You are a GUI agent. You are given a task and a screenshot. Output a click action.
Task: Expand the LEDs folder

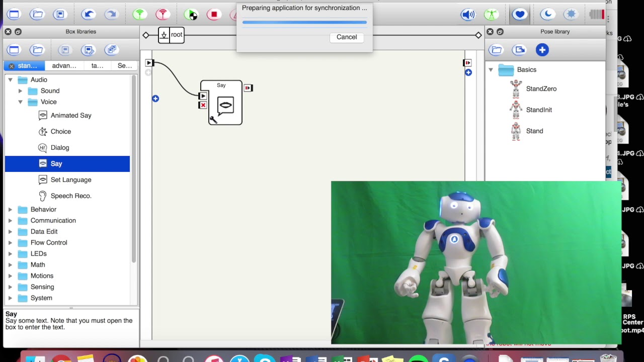coord(10,254)
